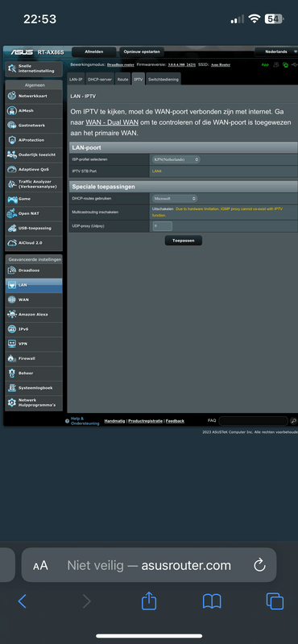Open Beheer administration page
298x644 pixels.
pyautogui.click(x=34, y=374)
